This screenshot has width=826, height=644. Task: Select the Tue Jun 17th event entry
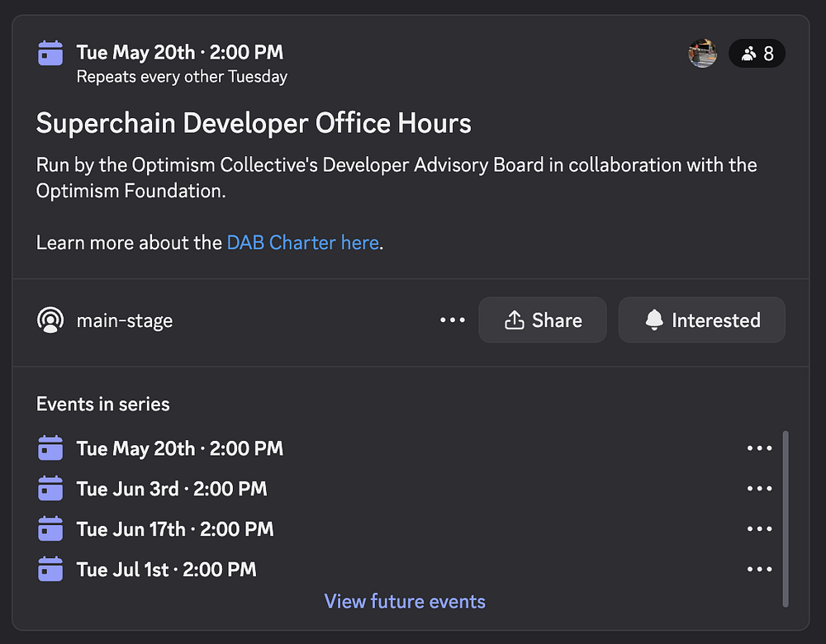[175, 529]
